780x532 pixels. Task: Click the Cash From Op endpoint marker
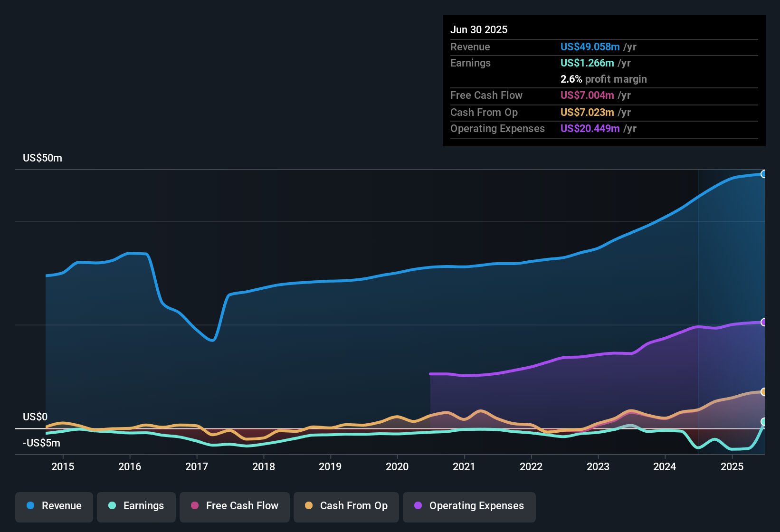click(764, 392)
